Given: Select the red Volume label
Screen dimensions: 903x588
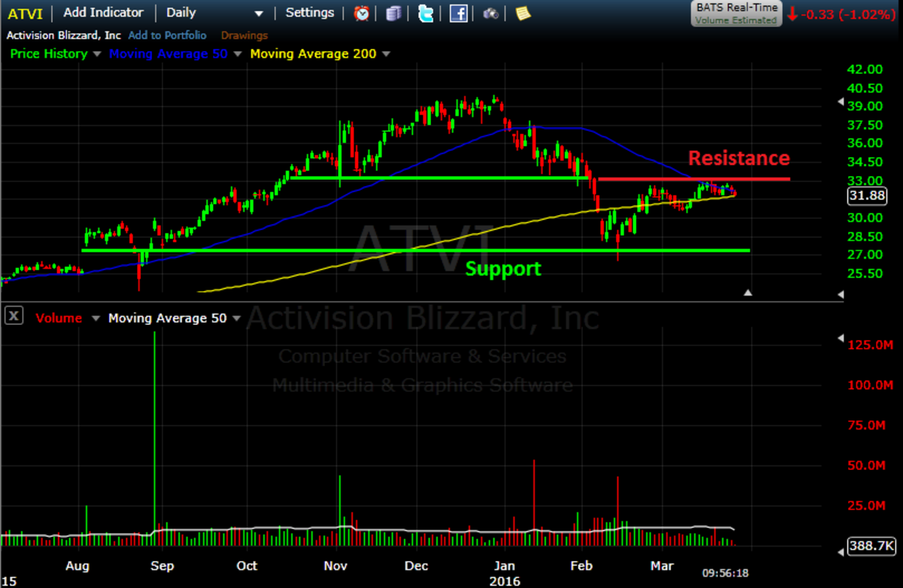Looking at the screenshot, I should (x=59, y=318).
